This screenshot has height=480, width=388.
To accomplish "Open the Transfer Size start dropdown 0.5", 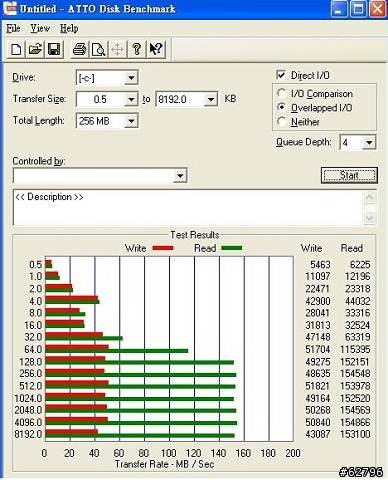I will coord(131,99).
